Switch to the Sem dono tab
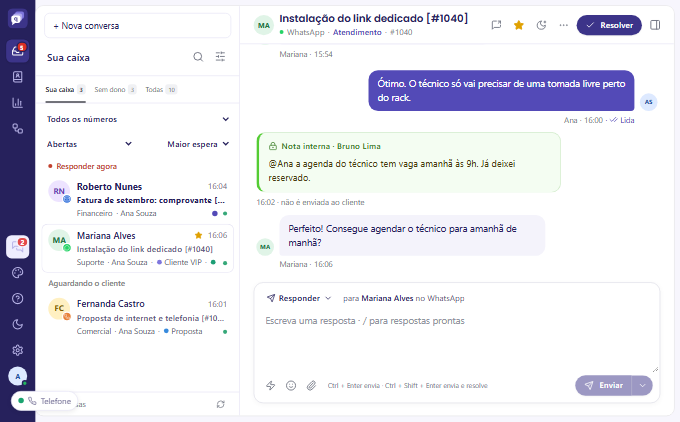This screenshot has height=422, width=680. coord(115,90)
